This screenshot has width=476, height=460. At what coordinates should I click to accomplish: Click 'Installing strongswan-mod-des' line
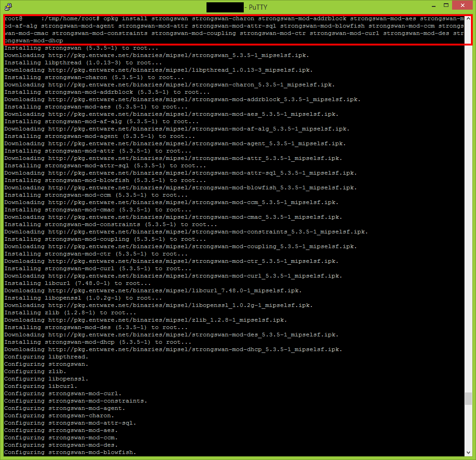pos(96,328)
